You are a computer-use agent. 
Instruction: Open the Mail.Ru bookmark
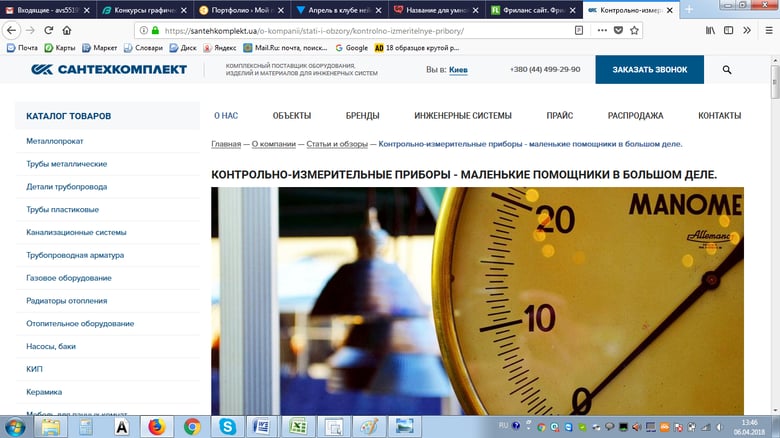pyautogui.click(x=286, y=48)
